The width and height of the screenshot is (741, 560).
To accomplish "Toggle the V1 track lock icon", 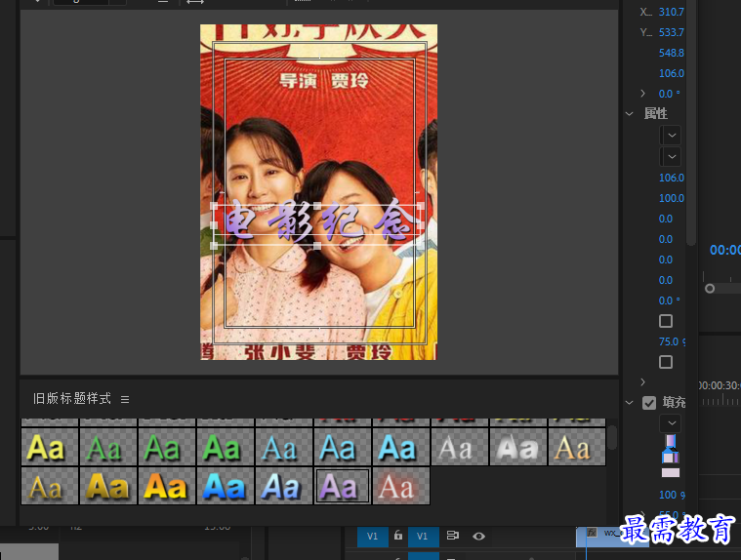I will click(x=398, y=536).
